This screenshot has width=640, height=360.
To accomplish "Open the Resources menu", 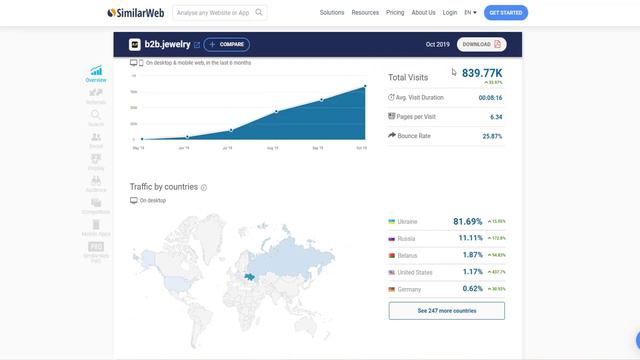I will (x=365, y=13).
